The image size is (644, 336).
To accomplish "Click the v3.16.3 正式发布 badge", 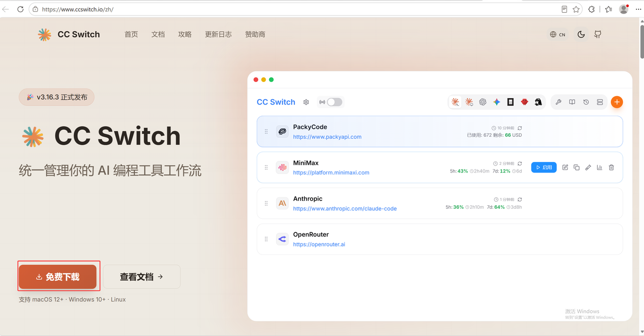I will coord(56,97).
